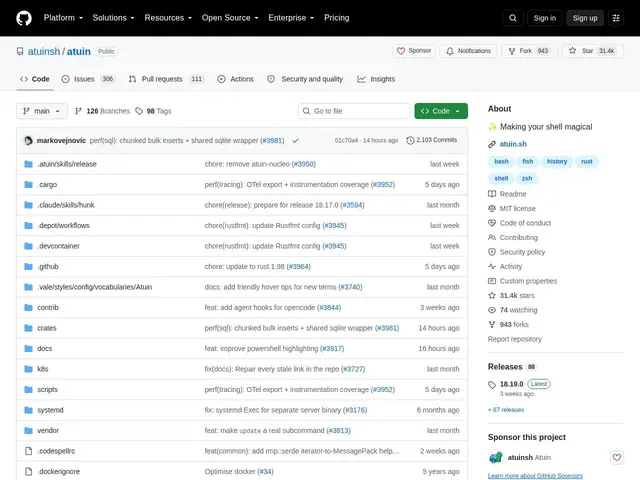This screenshot has height=480, width=640.
Task: Click the eye icon beside 74 watching
Action: (x=492, y=310)
